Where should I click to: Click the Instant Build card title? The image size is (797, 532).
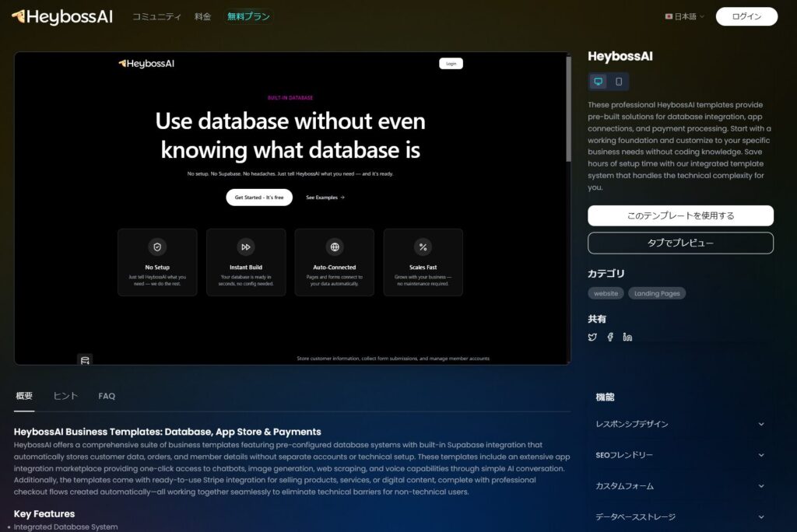[246, 268]
